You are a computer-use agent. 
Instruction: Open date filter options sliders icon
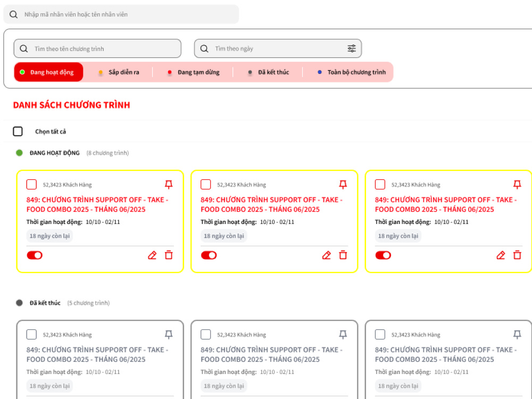[352, 48]
